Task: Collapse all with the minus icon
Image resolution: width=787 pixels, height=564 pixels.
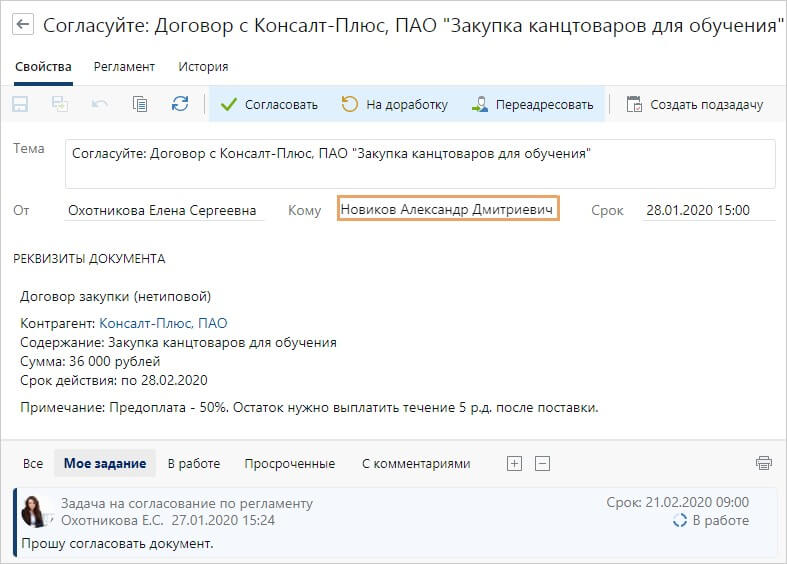Action: [543, 464]
